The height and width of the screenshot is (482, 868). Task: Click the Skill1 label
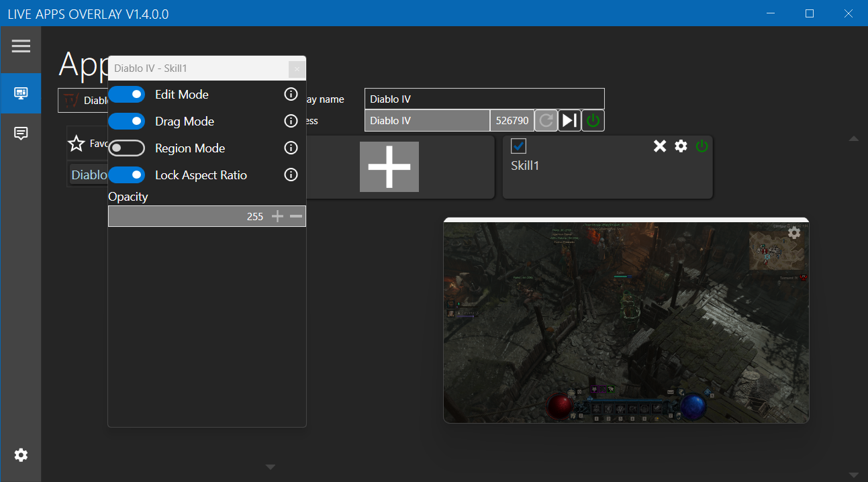click(525, 165)
